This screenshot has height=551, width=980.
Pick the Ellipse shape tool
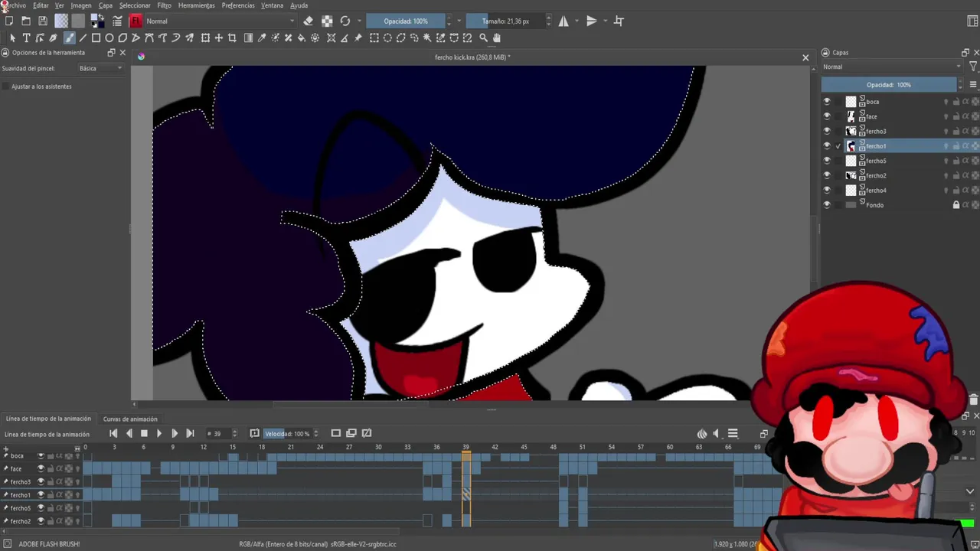pos(109,37)
